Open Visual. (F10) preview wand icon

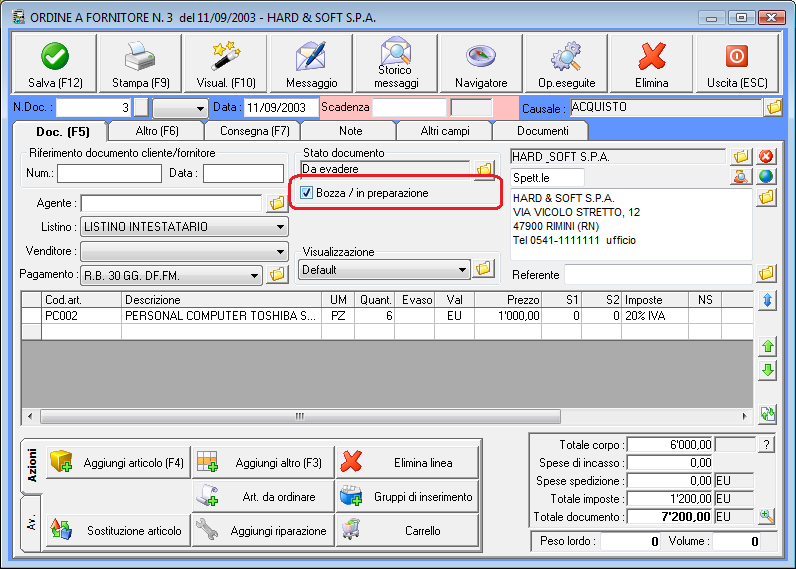tap(226, 56)
